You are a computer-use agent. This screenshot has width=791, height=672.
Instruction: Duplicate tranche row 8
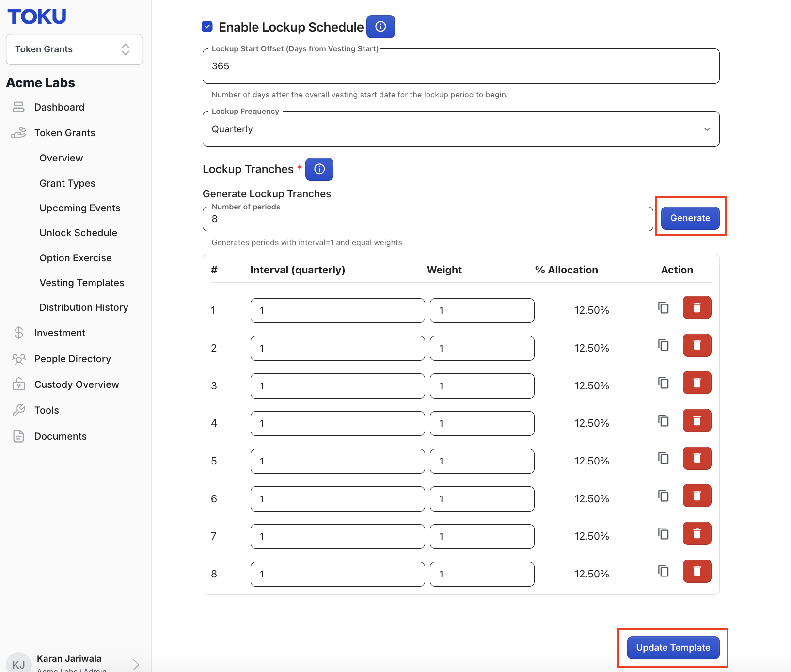pos(664,571)
